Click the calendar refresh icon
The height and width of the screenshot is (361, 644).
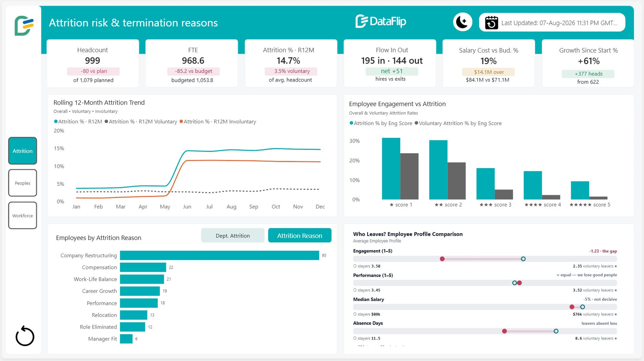pyautogui.click(x=491, y=23)
